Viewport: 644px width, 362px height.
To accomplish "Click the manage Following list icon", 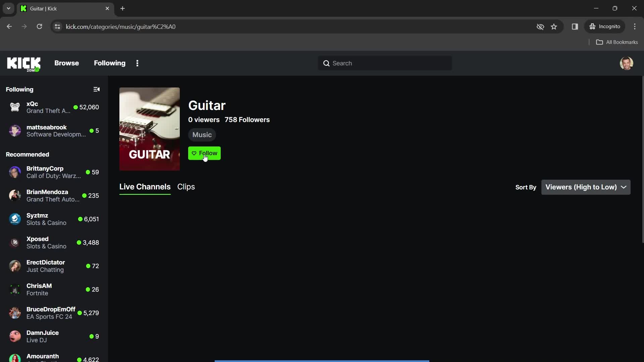I will click(96, 89).
